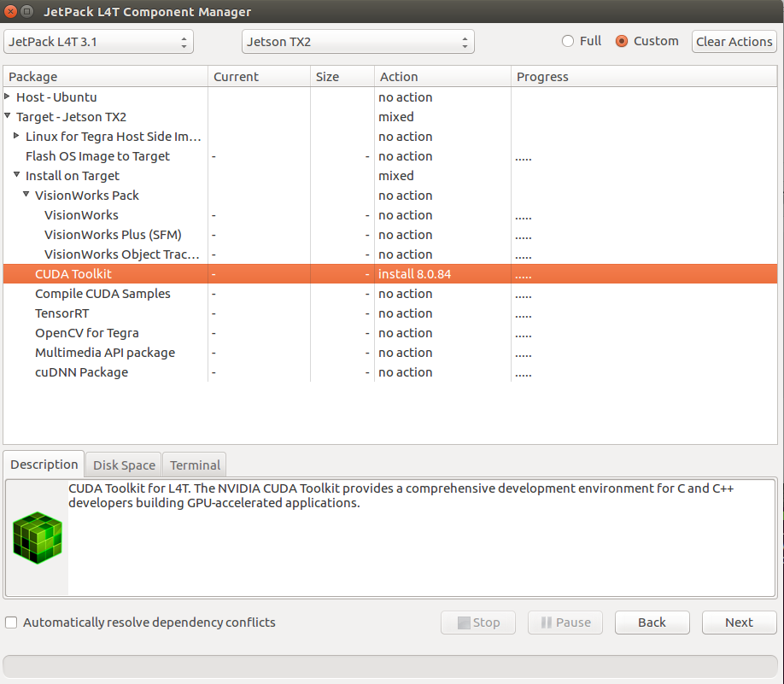The width and height of the screenshot is (784, 684).
Task: Select VisionWorks Plus (SFM) row
Action: point(390,235)
